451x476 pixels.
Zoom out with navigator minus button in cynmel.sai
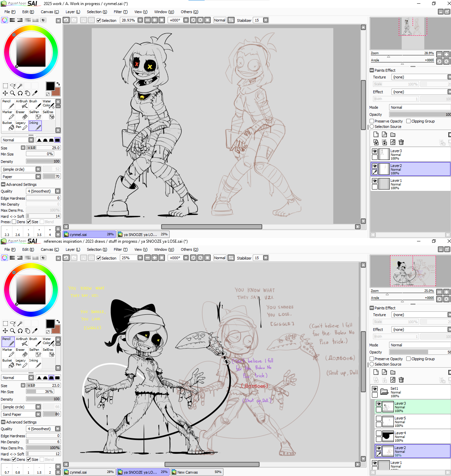[x=440, y=54]
